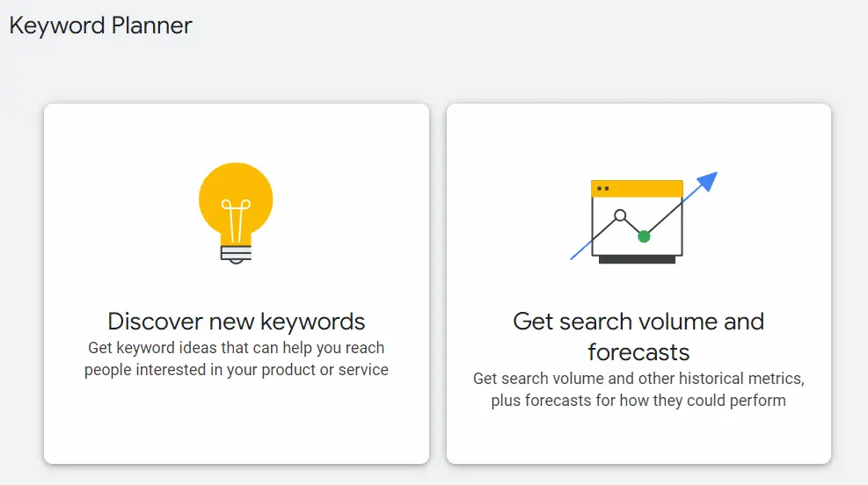Viewport: 868px width, 485px height.
Task: Click the filament inside the lightbulb
Action: (x=236, y=218)
